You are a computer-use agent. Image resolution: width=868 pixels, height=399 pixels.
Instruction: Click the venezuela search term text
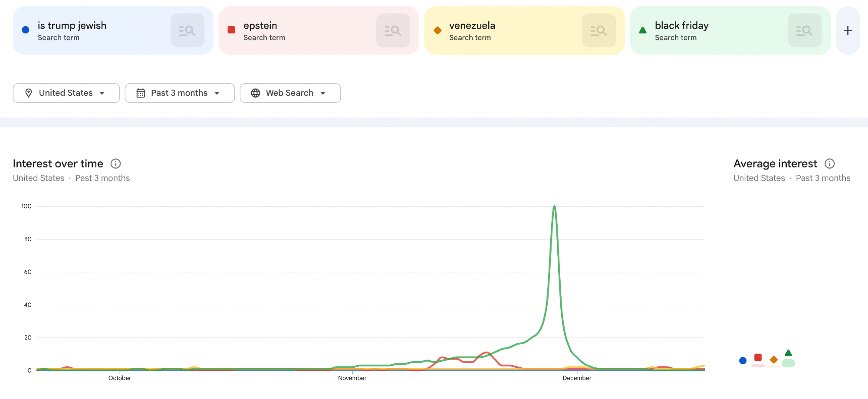pos(472,26)
